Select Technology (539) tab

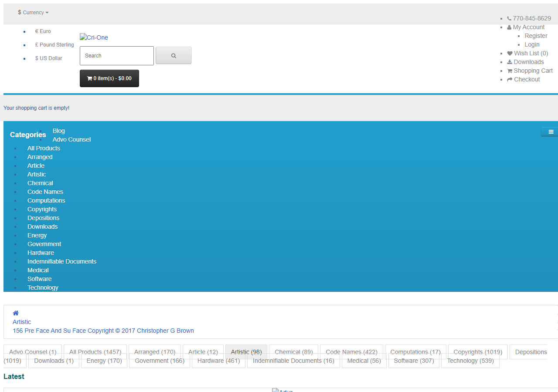coord(470,361)
